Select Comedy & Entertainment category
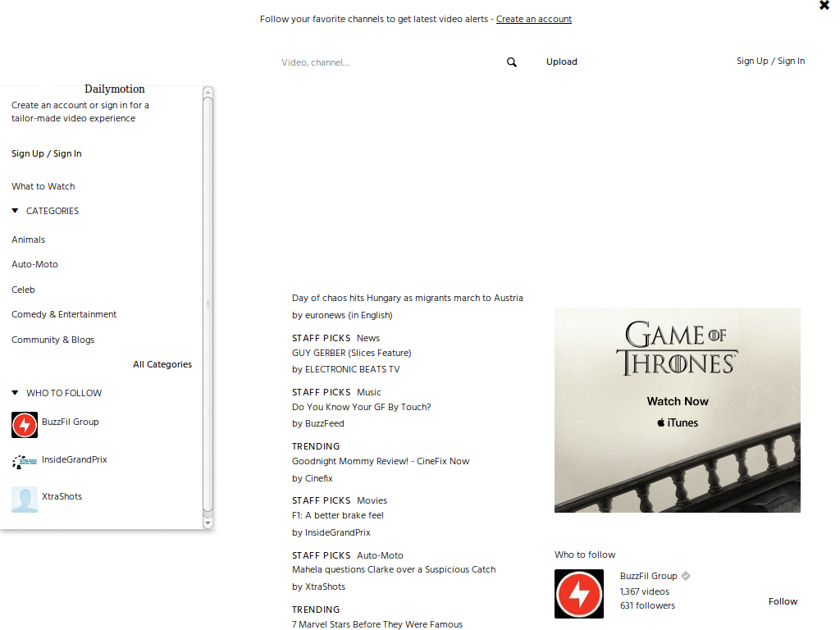The height and width of the screenshot is (630, 840). (64, 314)
